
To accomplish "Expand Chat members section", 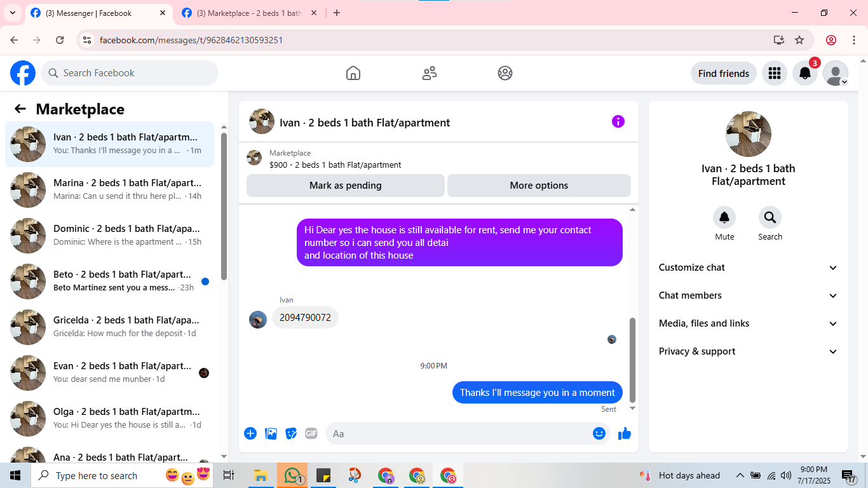I will coord(749,295).
